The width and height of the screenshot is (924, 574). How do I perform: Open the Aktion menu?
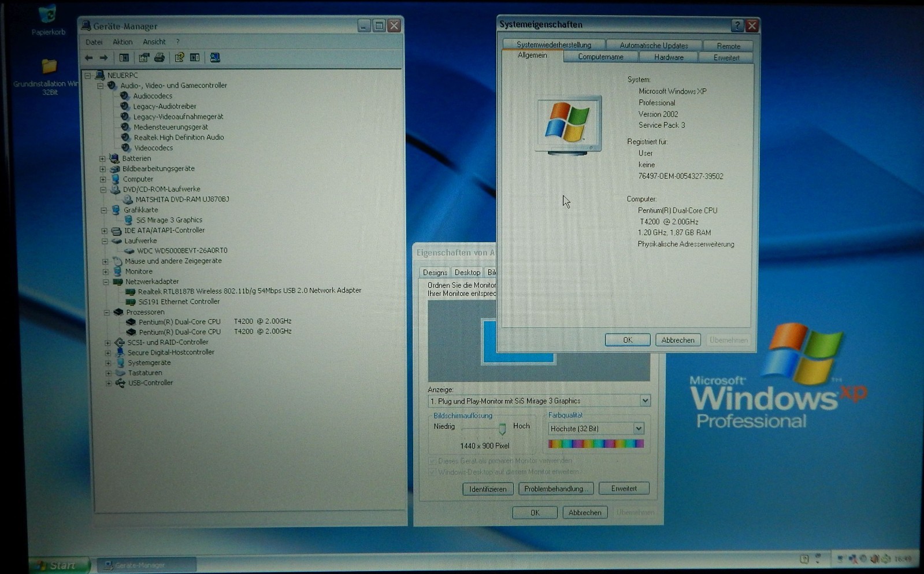pos(123,42)
